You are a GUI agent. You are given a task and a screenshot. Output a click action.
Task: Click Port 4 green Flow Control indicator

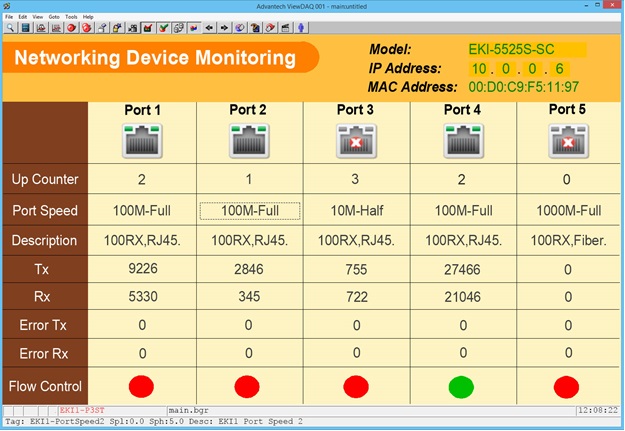tap(461, 387)
